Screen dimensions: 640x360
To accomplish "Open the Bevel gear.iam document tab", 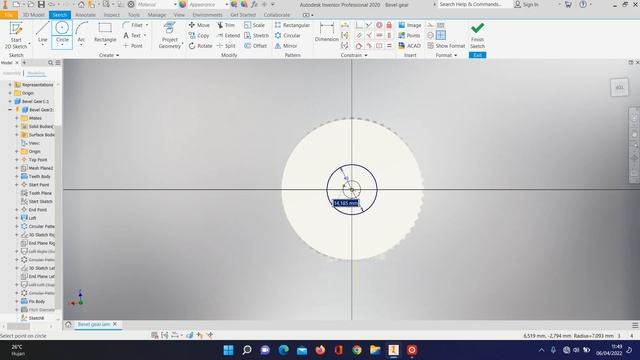I will tap(93, 324).
